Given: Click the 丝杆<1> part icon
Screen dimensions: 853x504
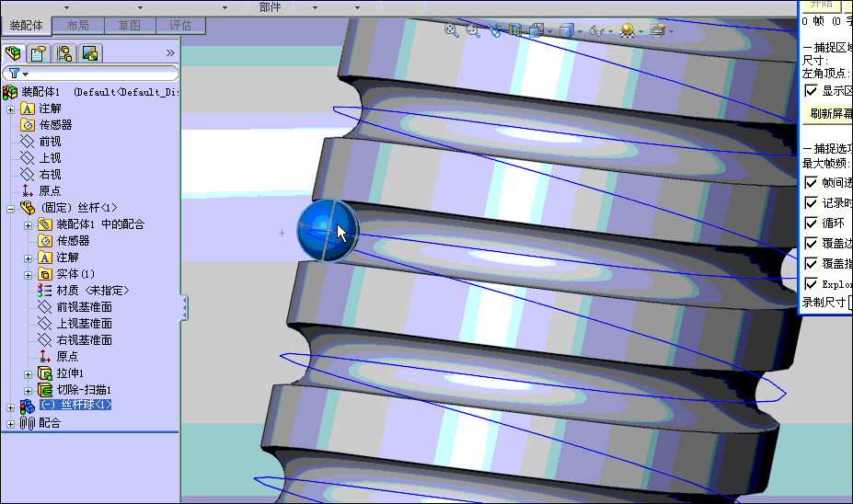Looking at the screenshot, I should (28, 208).
